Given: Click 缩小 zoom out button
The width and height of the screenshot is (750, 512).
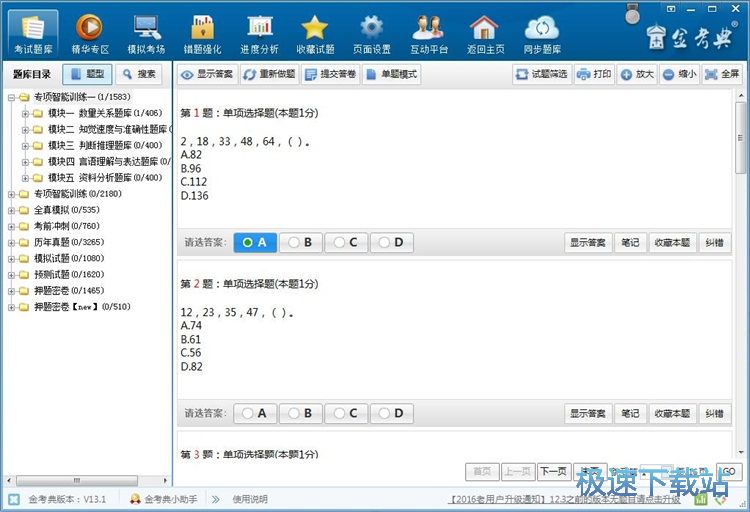Looking at the screenshot, I should pos(680,74).
